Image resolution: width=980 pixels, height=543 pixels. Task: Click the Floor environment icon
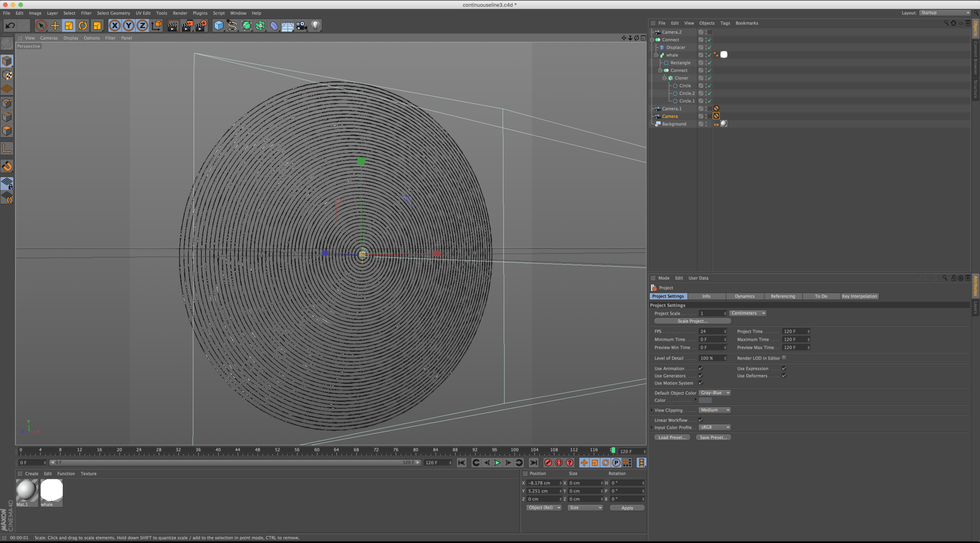point(288,26)
